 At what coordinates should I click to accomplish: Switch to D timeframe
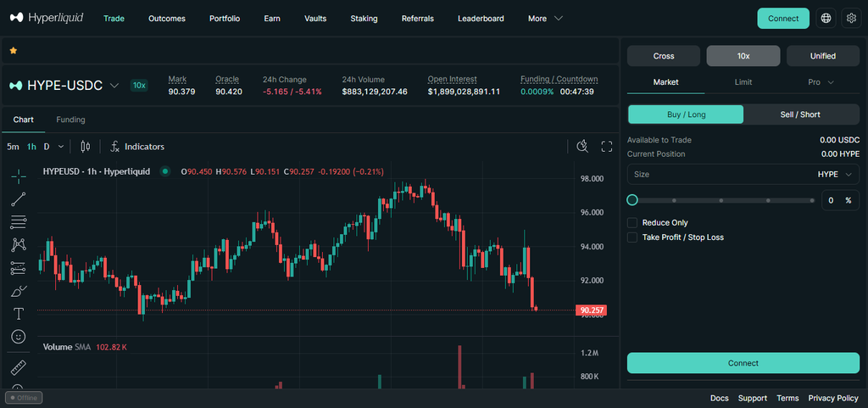point(47,147)
